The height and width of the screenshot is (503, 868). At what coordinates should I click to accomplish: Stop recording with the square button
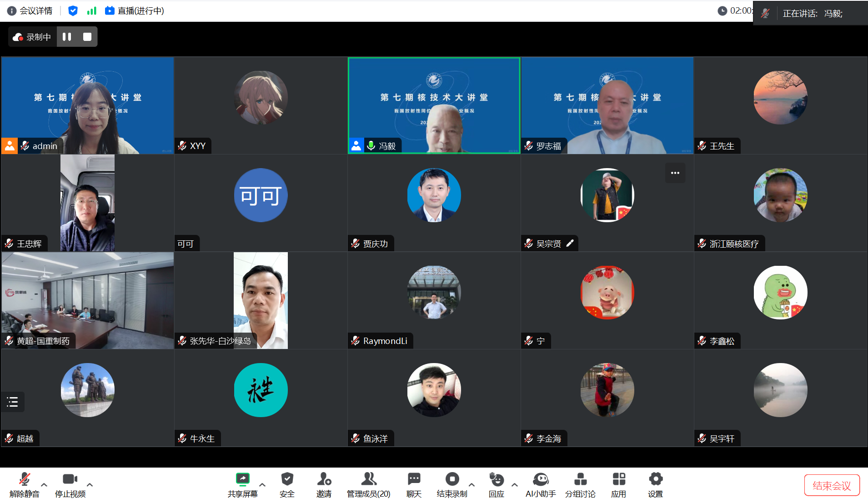(x=87, y=37)
